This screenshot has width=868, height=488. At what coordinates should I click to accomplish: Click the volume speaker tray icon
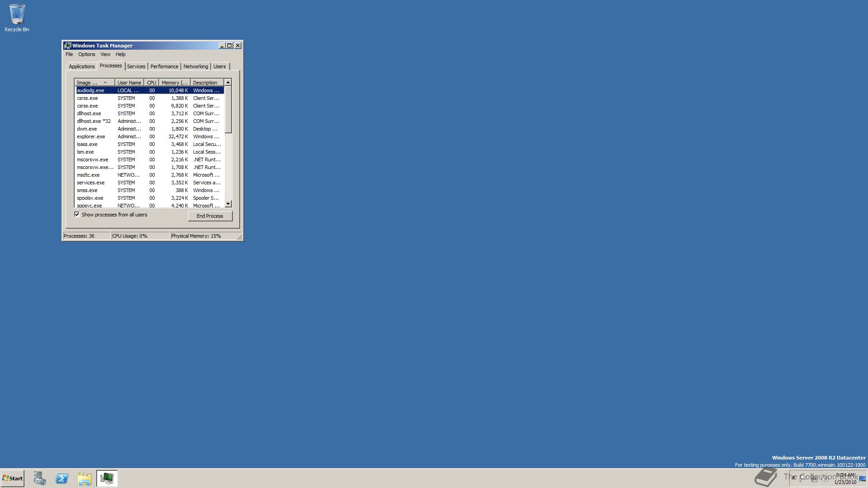click(x=825, y=479)
